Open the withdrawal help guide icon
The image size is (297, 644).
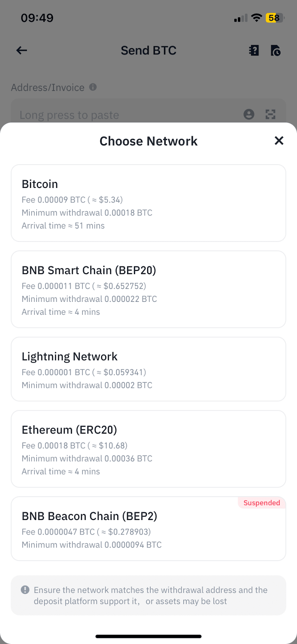point(254,50)
